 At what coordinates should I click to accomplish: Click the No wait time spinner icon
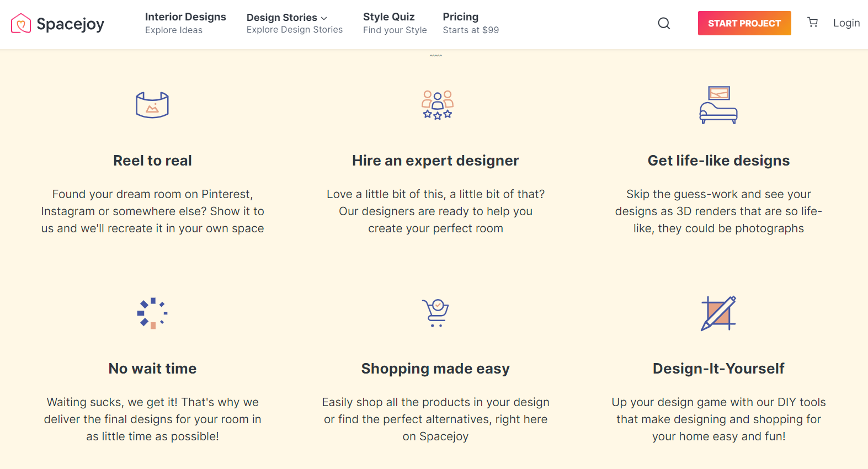point(152,313)
